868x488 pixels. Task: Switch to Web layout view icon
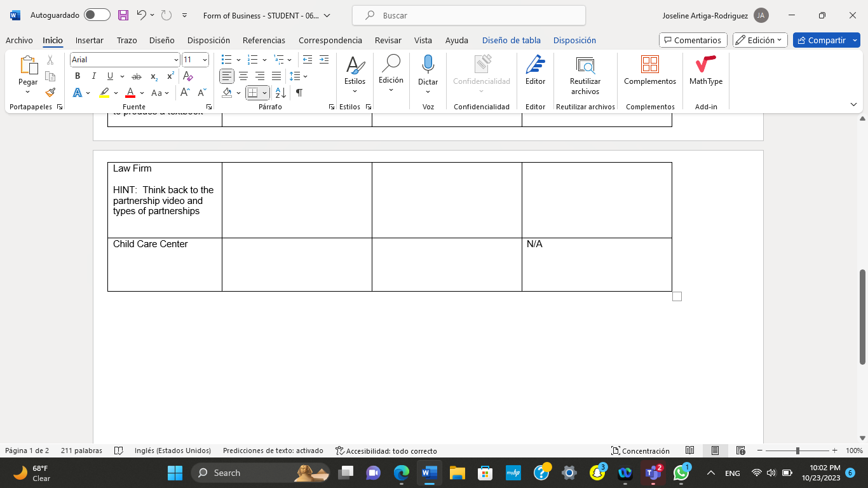pyautogui.click(x=740, y=451)
